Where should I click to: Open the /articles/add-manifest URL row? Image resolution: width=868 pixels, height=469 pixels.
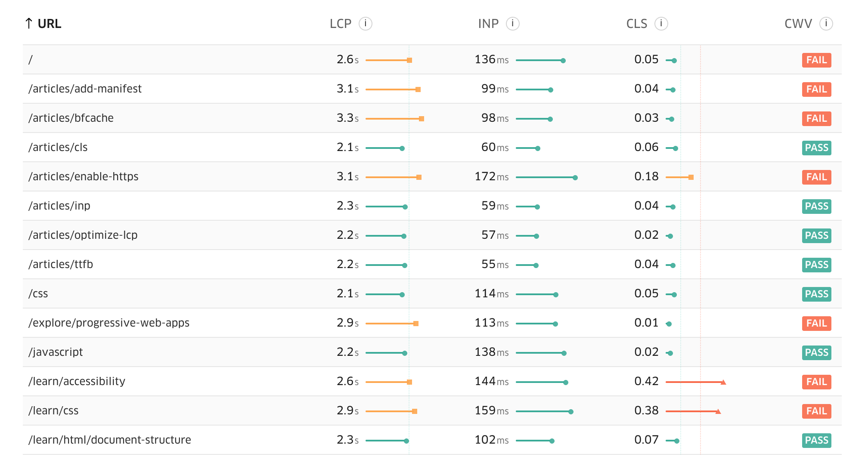click(x=85, y=89)
